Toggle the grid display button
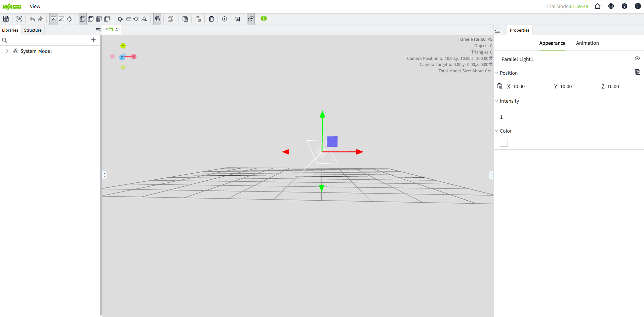The width and height of the screenshot is (644, 317). click(157, 19)
